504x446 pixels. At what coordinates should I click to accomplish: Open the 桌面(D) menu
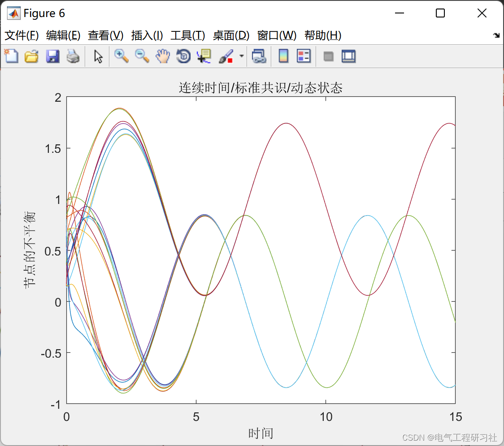(231, 35)
